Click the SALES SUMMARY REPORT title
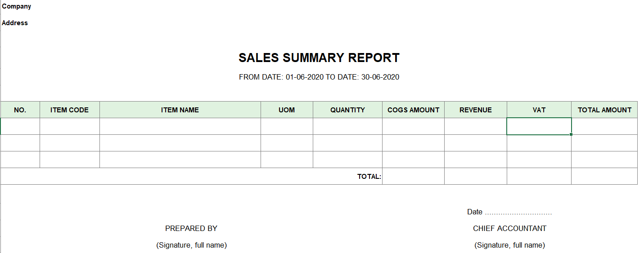The height and width of the screenshot is (253, 644). pyautogui.click(x=319, y=58)
